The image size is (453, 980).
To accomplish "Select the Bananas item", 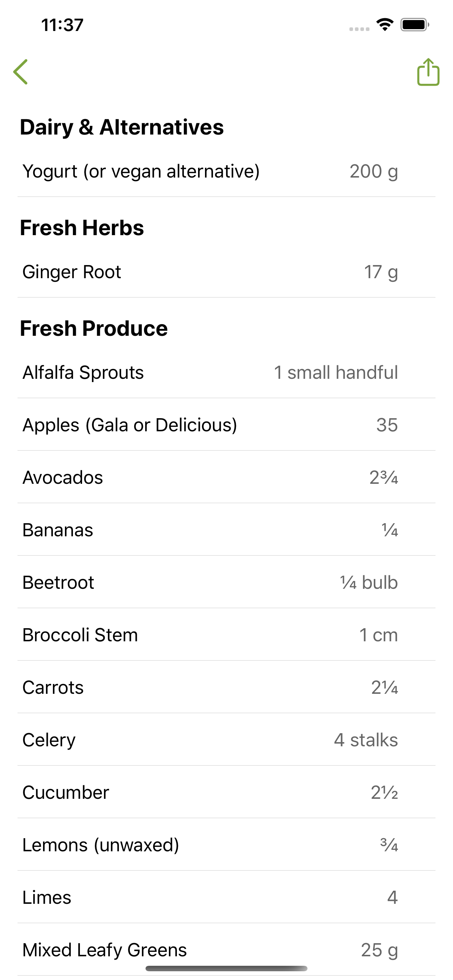I will [226, 530].
